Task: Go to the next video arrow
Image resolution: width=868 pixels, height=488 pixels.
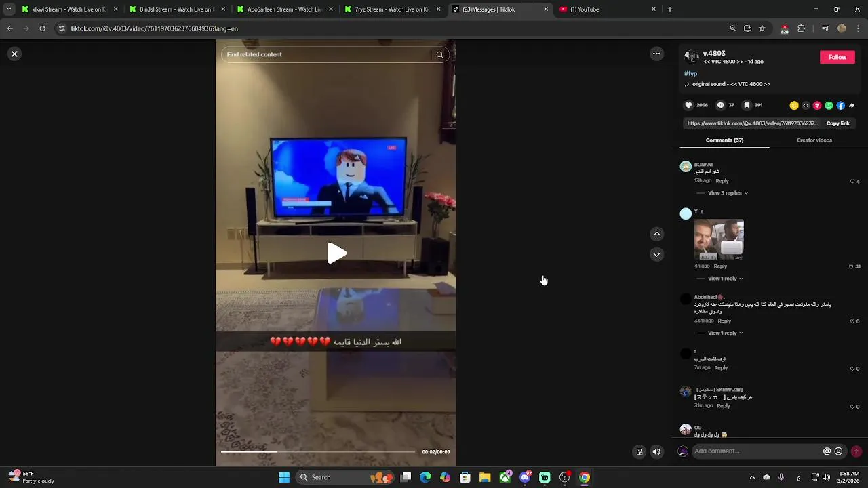Action: coord(656,254)
